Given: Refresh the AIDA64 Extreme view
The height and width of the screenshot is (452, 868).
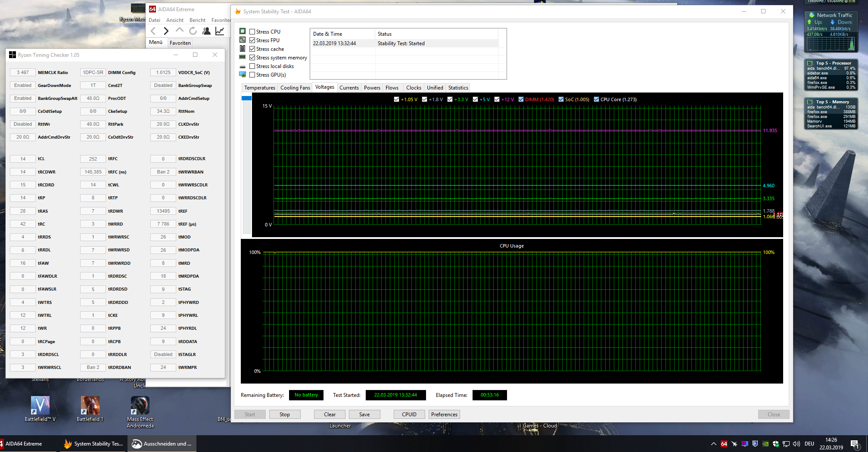Looking at the screenshot, I should pyautogui.click(x=193, y=31).
